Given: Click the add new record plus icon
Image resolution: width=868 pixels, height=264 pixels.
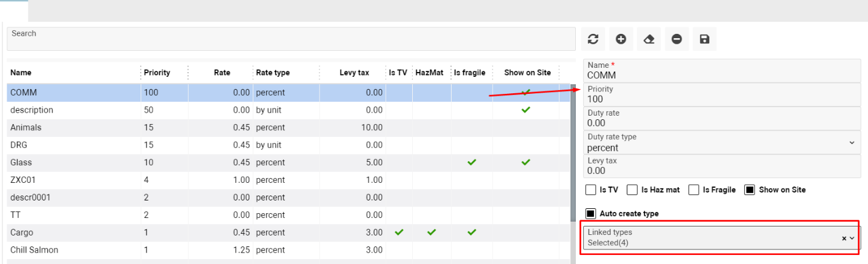Looking at the screenshot, I should 621,39.
